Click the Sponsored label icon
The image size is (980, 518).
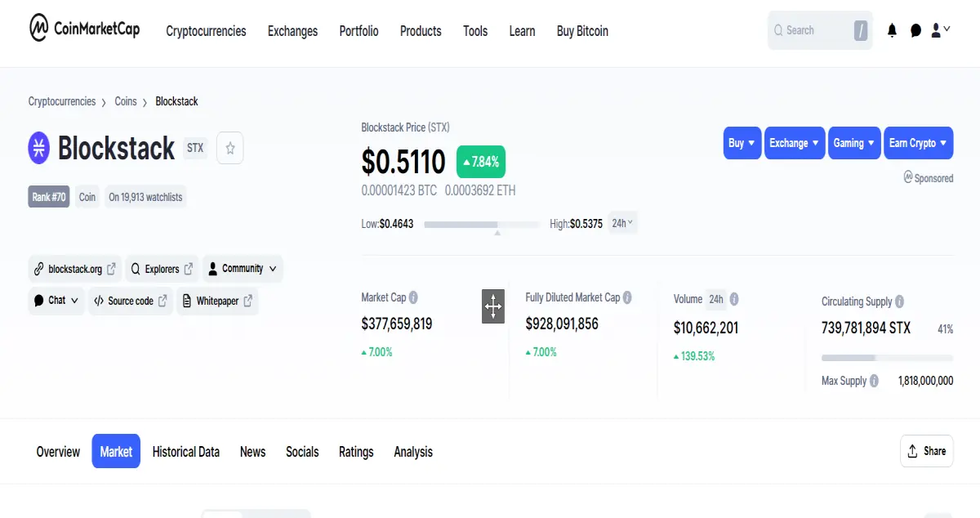click(908, 177)
